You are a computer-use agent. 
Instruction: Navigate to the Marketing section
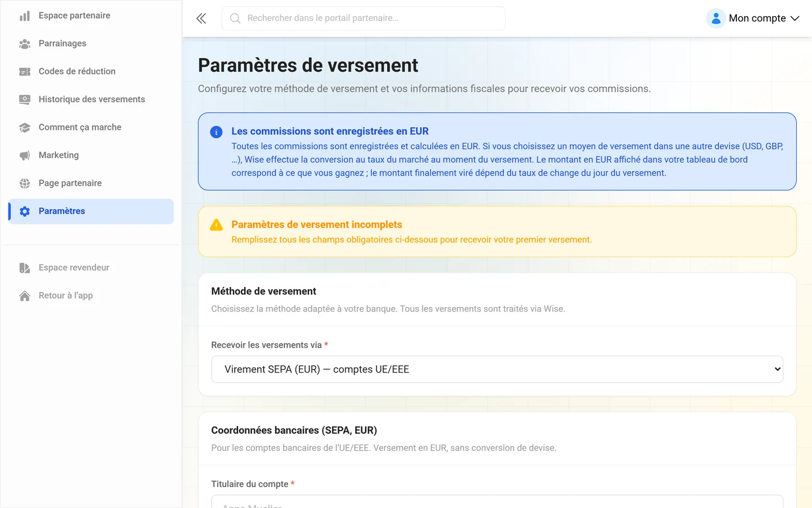[x=91, y=155]
